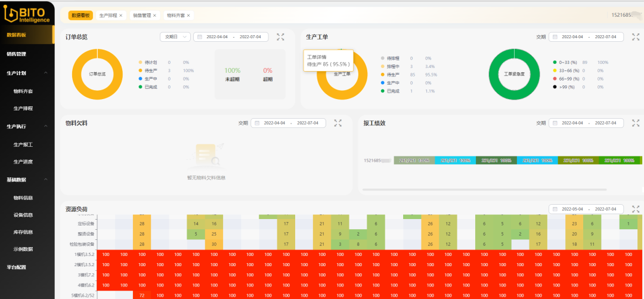Switch to the 物料齐套 tab
This screenshot has width=644, height=299.
pos(176,16)
